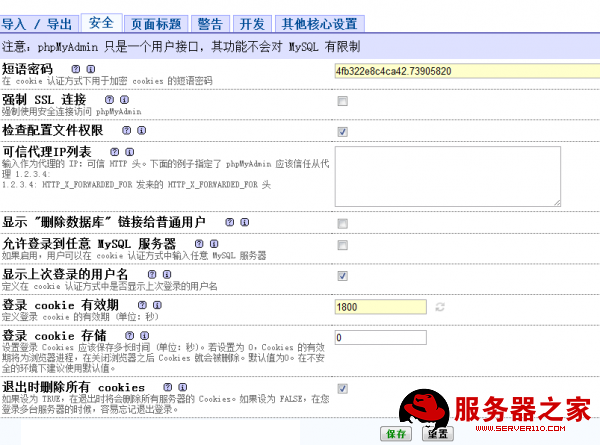Click the 重置 button
This screenshot has width=600, height=445.
pyautogui.click(x=438, y=434)
